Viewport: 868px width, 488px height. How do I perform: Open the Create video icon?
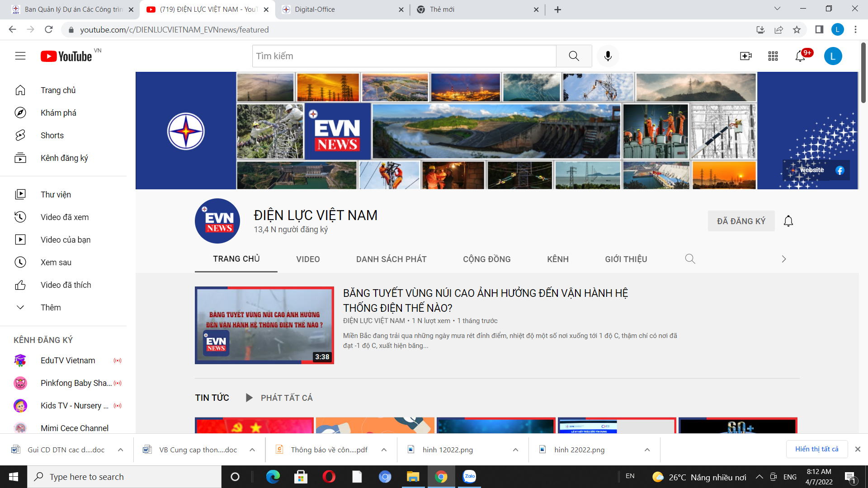pyautogui.click(x=745, y=56)
